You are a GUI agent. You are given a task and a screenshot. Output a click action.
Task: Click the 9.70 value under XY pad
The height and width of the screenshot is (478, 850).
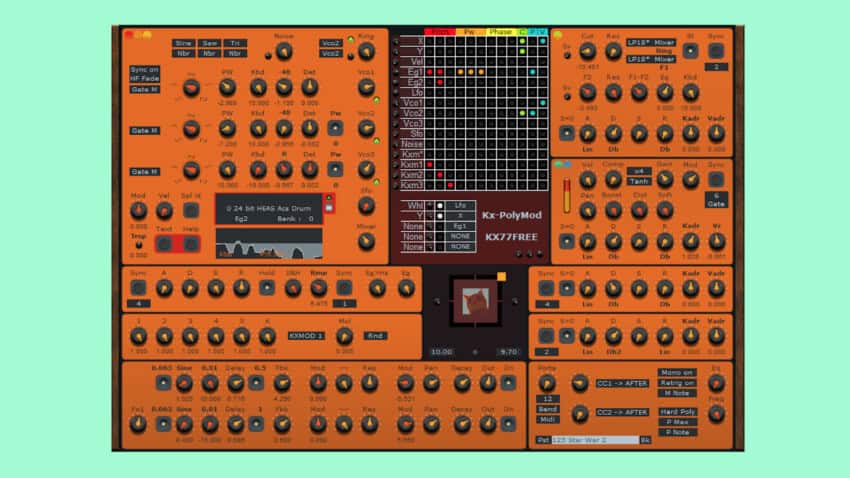tap(509, 352)
